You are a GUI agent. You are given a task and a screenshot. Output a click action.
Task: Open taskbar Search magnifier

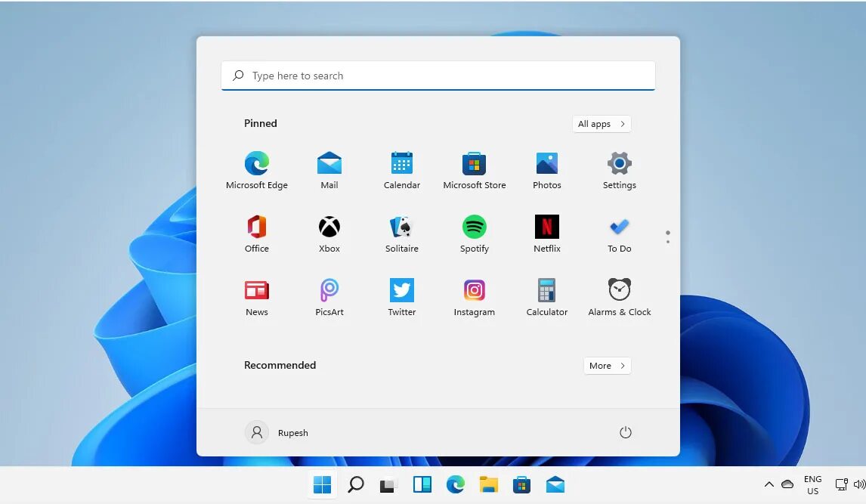click(356, 484)
